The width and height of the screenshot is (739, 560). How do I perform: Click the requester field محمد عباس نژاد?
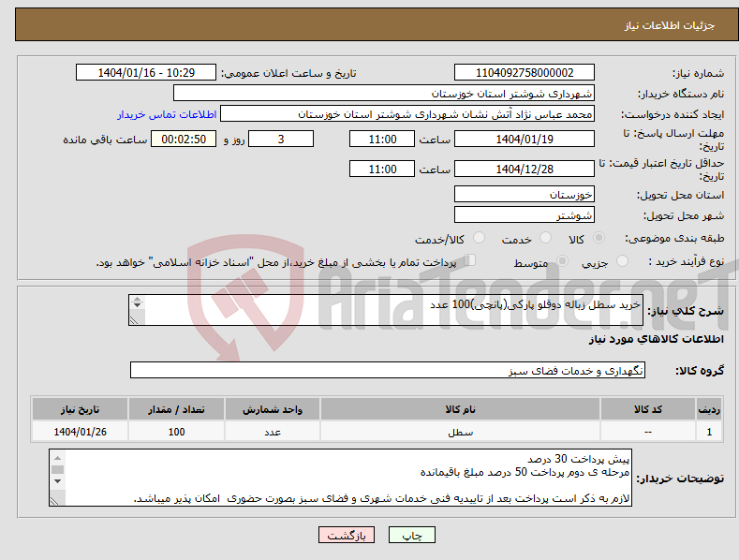pos(407,114)
